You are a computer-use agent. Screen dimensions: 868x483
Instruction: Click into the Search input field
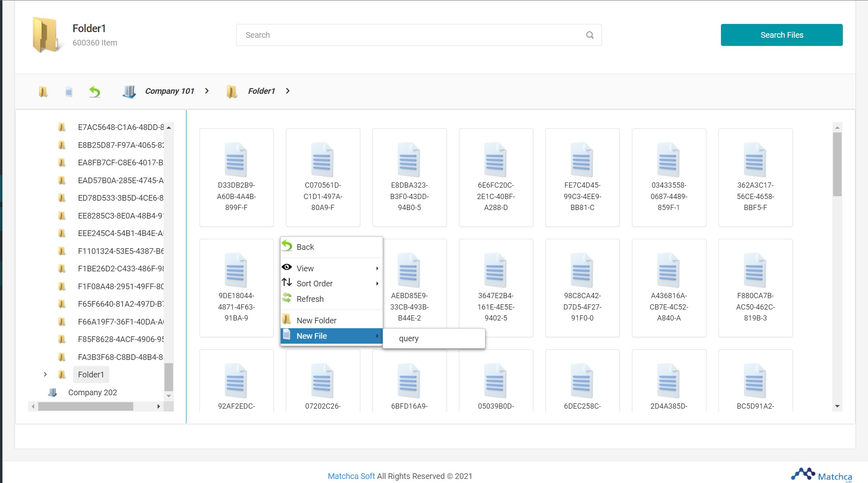pos(410,35)
